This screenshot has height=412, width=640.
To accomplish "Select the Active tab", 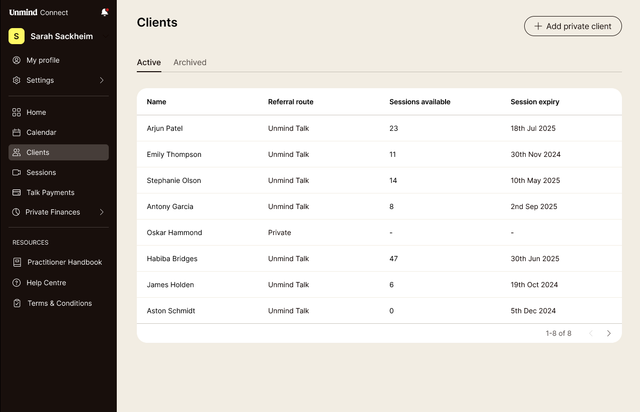I will point(148,62).
